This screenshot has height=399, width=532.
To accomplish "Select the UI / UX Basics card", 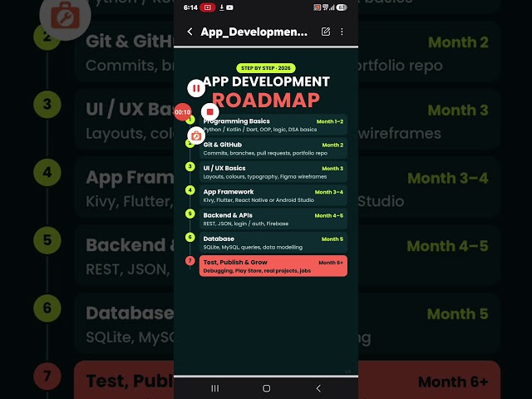I will (273, 172).
